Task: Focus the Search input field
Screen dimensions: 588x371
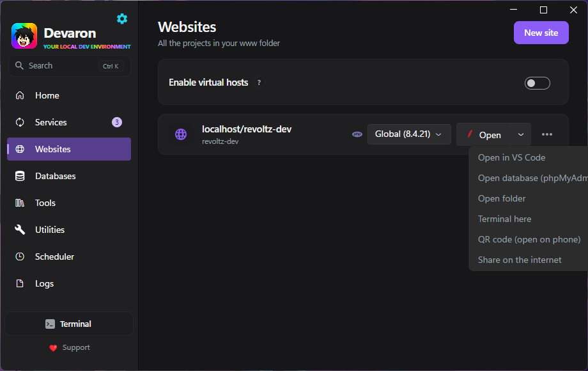Action: tap(70, 66)
